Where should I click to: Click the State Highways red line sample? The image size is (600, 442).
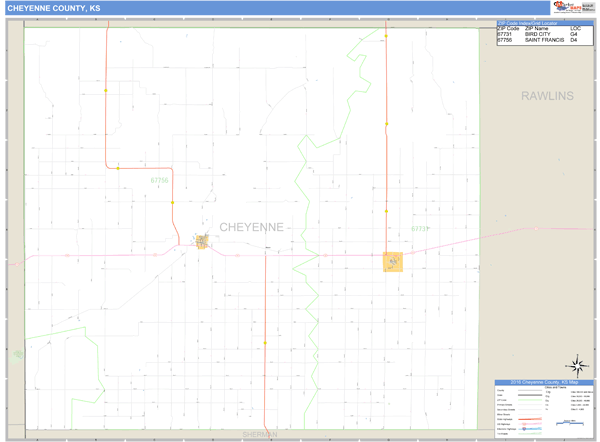530,419
